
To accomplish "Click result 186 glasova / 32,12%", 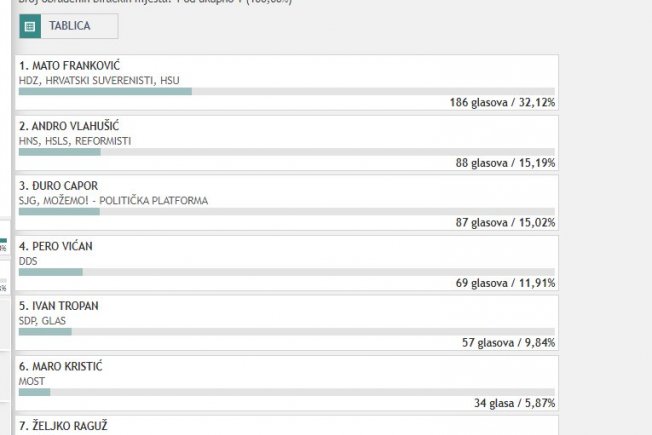I will coord(502,102).
